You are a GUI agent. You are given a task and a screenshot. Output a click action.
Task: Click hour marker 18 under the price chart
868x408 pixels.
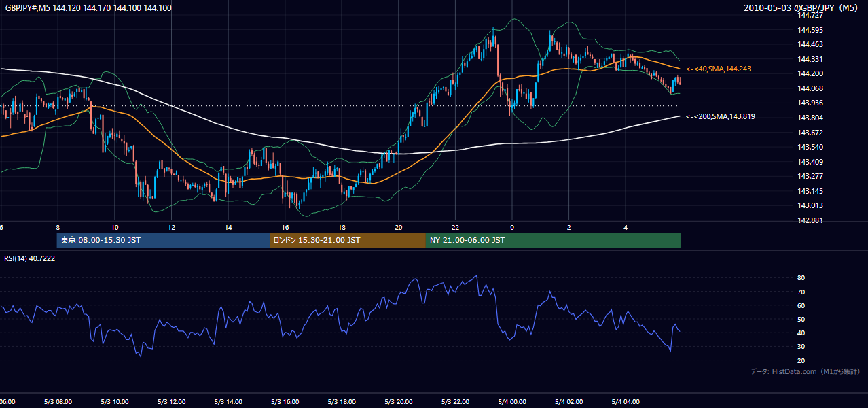(x=342, y=227)
